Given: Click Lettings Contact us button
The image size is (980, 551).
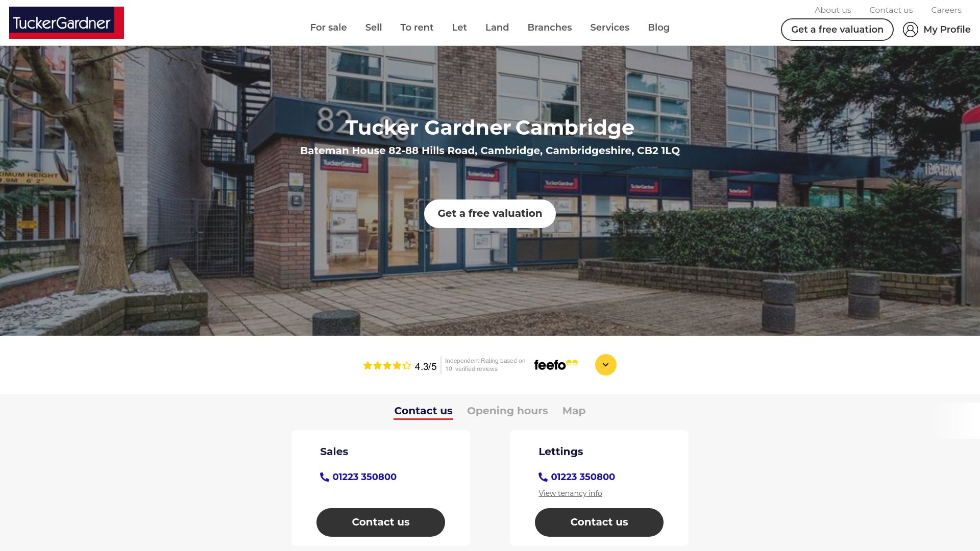Looking at the screenshot, I should (599, 521).
